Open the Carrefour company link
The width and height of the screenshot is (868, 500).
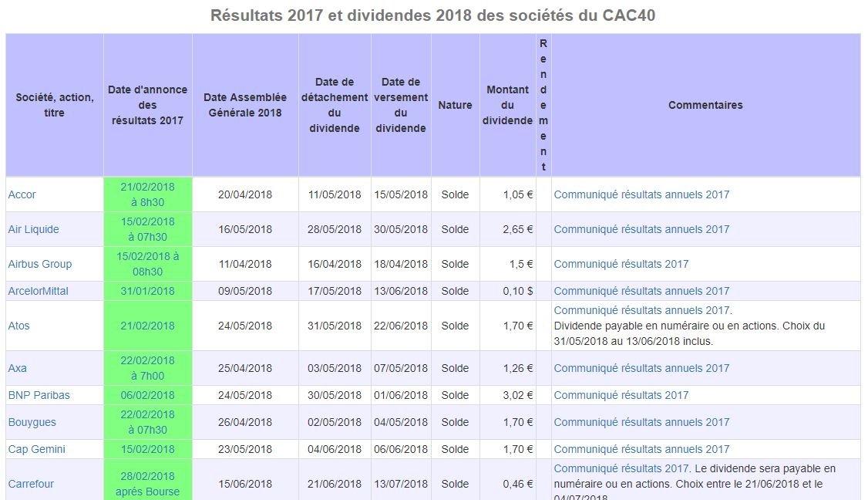(31, 484)
